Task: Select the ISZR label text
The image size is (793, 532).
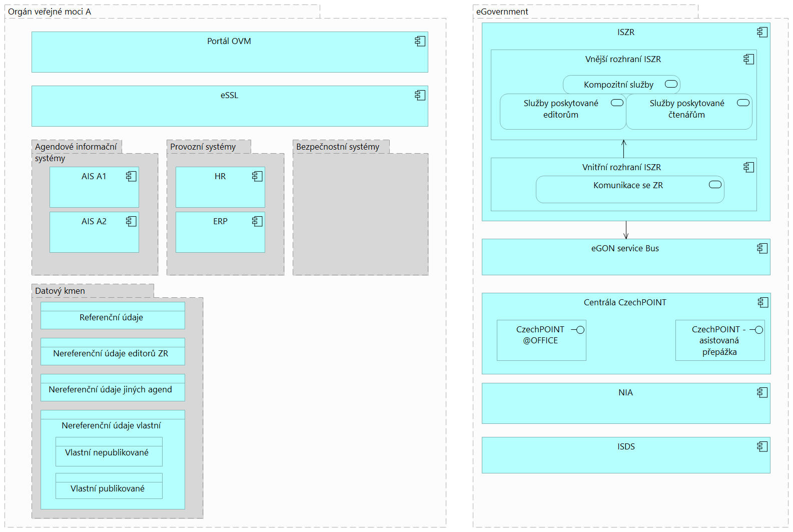Action: click(625, 32)
